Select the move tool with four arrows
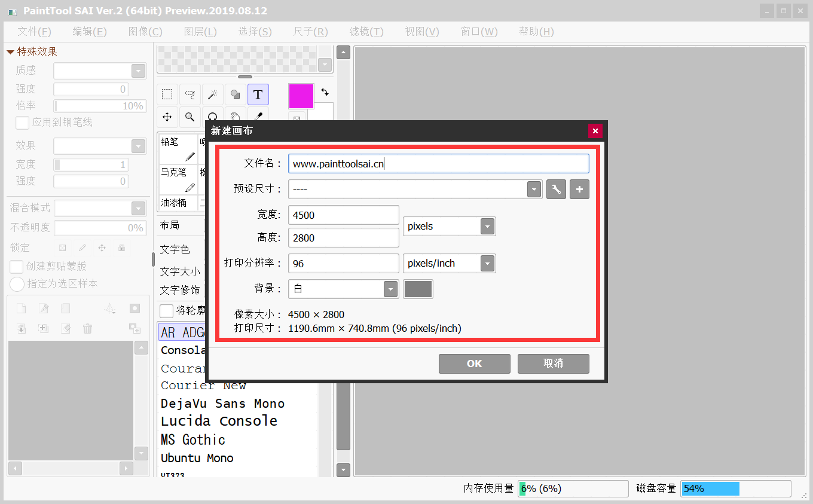The height and width of the screenshot is (504, 813). pos(167,117)
